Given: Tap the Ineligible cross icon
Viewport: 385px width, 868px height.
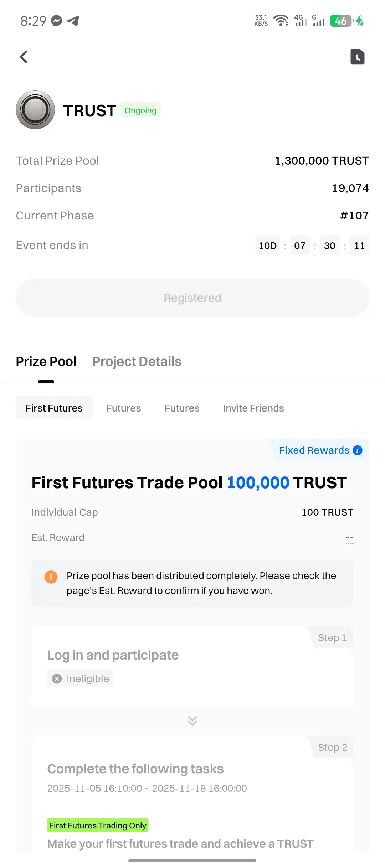Looking at the screenshot, I should (57, 678).
